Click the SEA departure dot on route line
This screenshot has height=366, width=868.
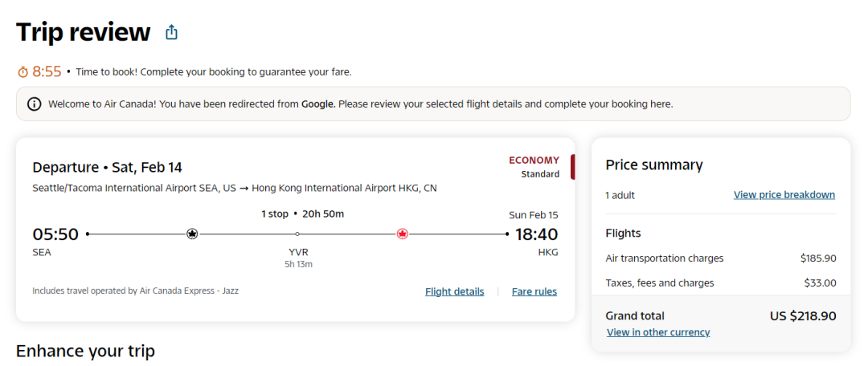[88, 234]
